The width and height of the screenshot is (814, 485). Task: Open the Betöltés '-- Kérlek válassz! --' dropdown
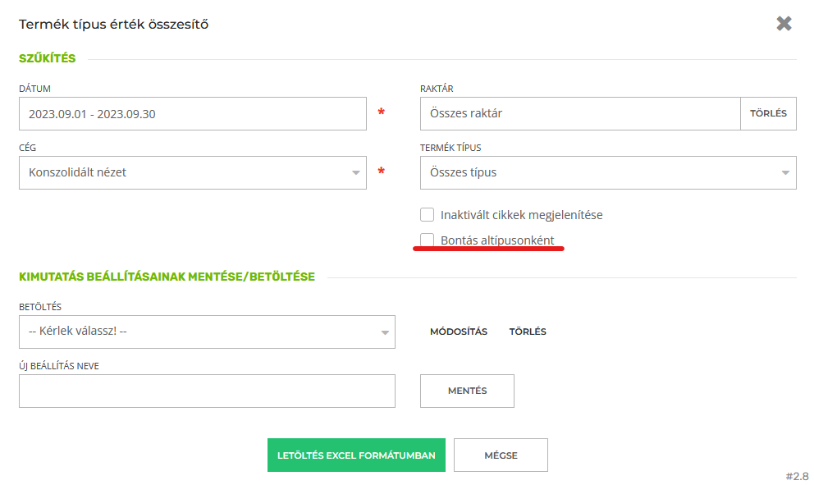200,332
